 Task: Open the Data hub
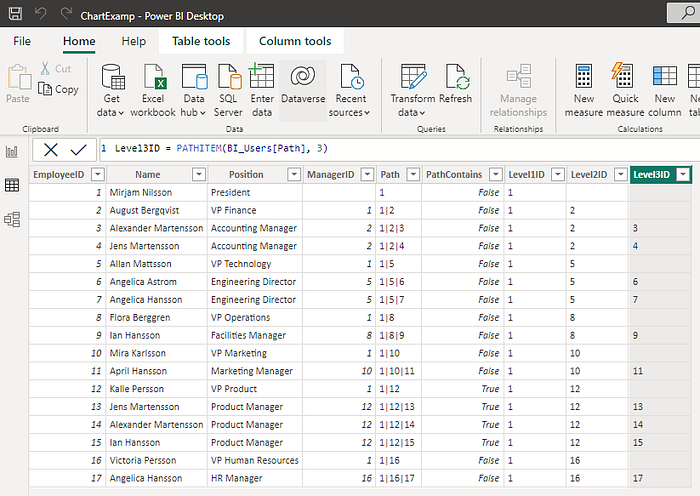(x=194, y=90)
